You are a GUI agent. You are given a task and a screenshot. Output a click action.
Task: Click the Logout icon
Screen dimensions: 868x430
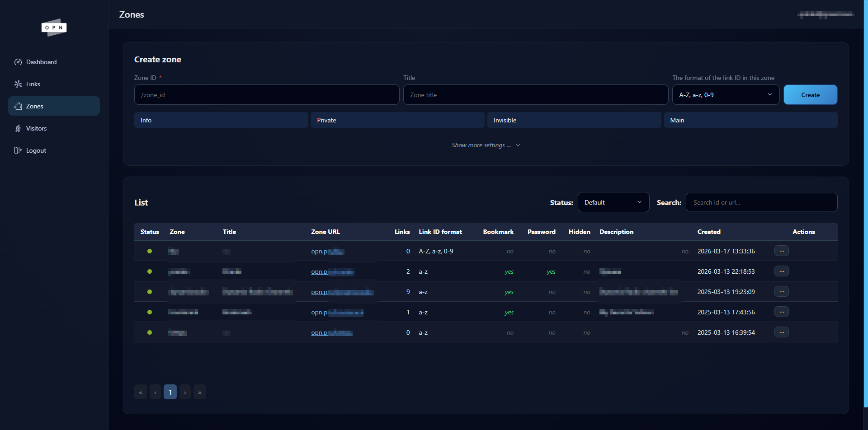click(x=17, y=150)
